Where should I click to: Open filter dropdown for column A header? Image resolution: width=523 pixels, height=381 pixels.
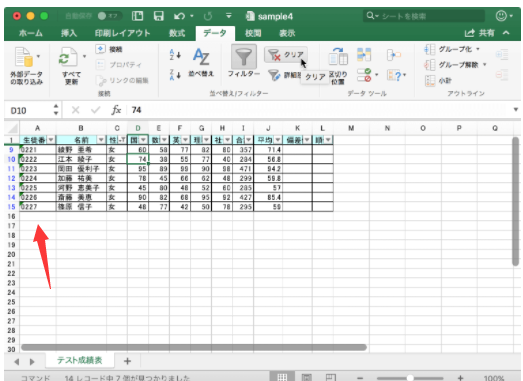[51, 140]
